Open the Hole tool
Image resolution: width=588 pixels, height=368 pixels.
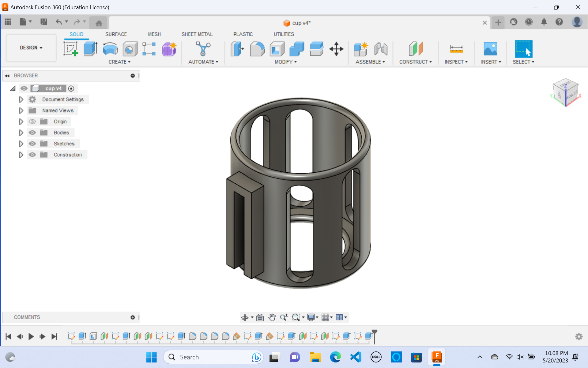tap(130, 49)
